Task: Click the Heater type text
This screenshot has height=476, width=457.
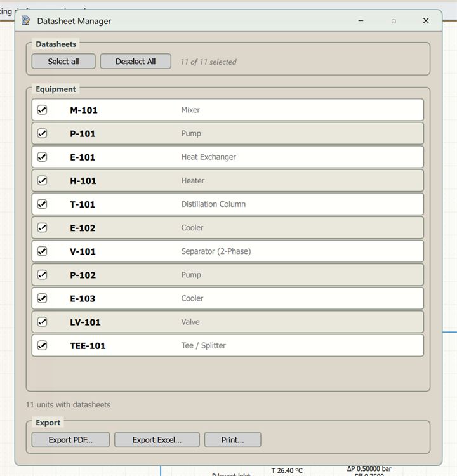Action: point(193,180)
